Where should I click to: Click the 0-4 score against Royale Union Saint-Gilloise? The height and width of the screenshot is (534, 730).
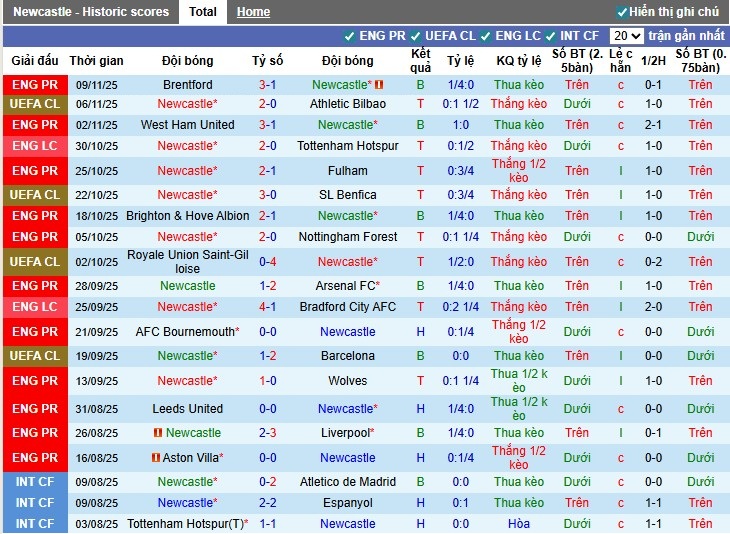tap(267, 262)
